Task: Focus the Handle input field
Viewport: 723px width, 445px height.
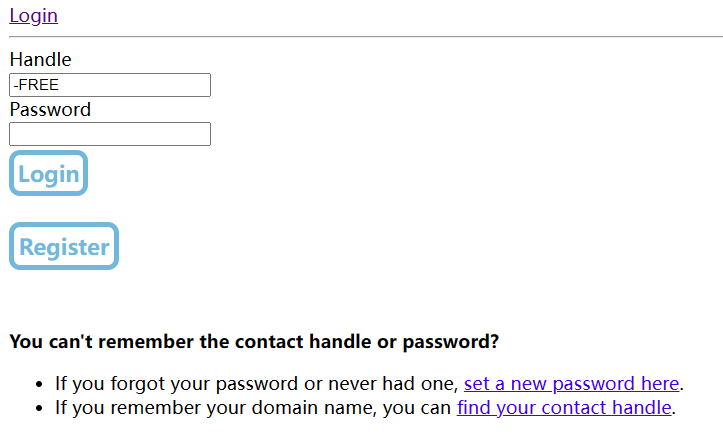Action: (x=110, y=85)
